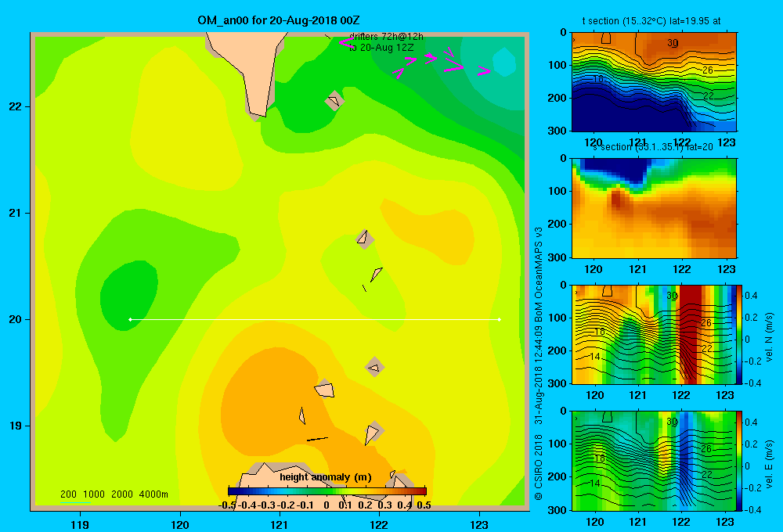783x532 pixels.
Task: Click the 0.4 tick on vel. N color scale
Action: coord(751,296)
